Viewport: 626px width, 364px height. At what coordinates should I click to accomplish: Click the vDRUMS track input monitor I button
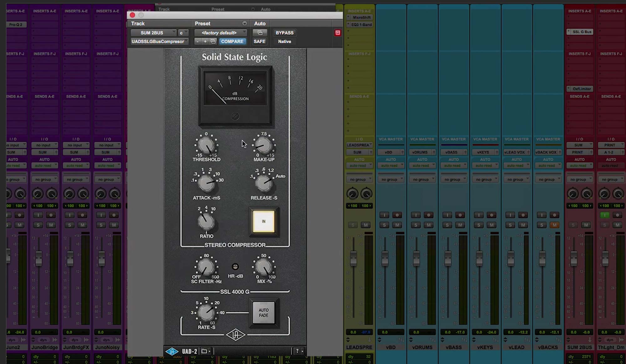coord(416,215)
